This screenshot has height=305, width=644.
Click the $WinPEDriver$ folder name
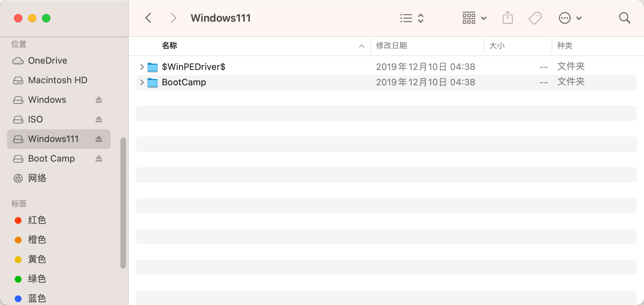click(x=194, y=67)
